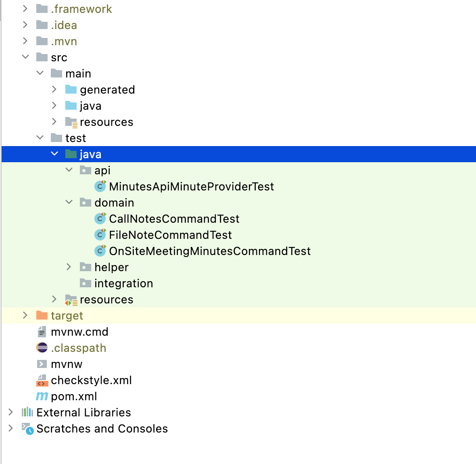476x464 pixels.
Task: Click the Maven icon beside pom.xml
Action: tap(42, 396)
